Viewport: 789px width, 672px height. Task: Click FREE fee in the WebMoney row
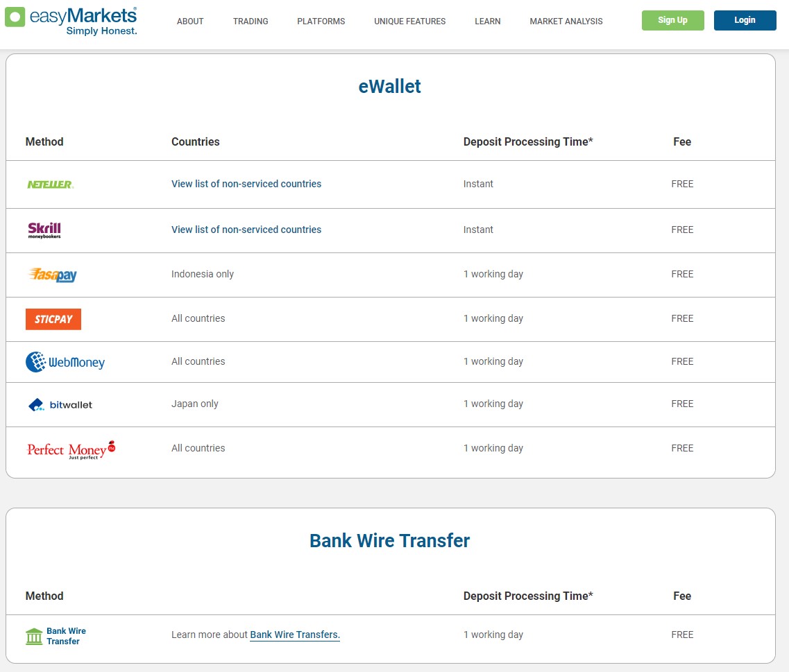coord(682,361)
